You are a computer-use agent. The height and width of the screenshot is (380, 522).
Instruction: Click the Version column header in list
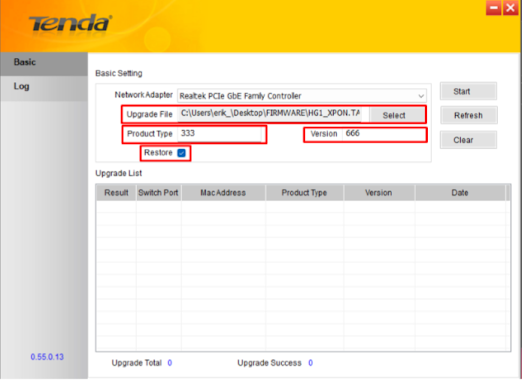(379, 193)
